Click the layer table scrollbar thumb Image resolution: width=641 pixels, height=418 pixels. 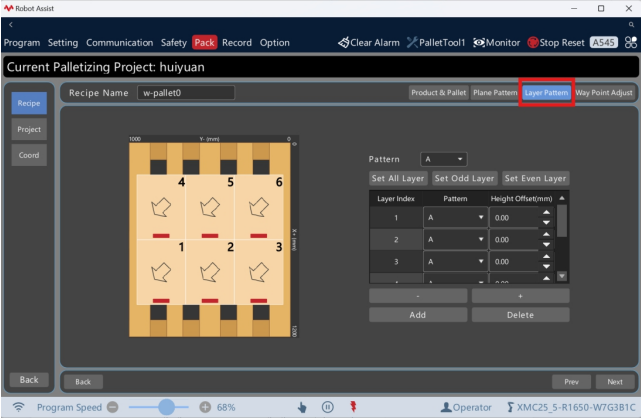click(562, 221)
